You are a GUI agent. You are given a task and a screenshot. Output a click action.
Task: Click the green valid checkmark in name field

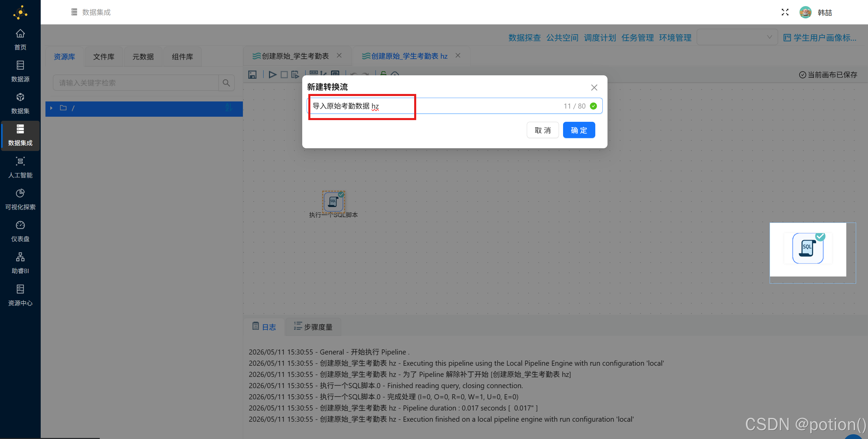593,106
